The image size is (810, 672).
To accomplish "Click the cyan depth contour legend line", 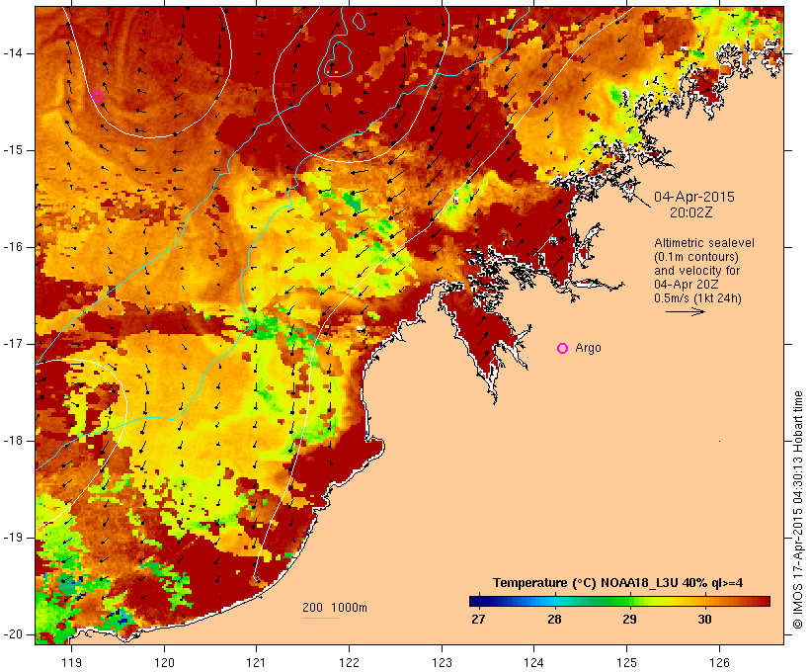I will [x=321, y=618].
